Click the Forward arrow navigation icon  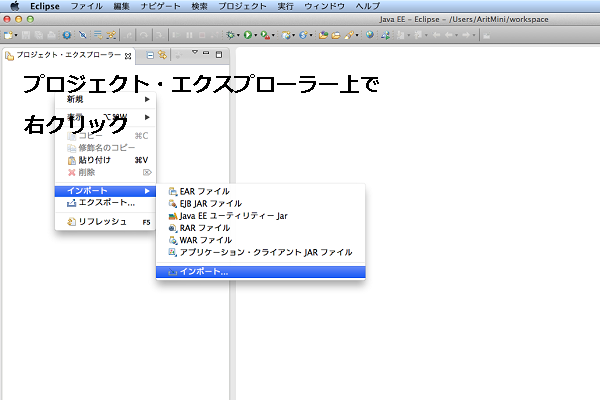[x=466, y=35]
